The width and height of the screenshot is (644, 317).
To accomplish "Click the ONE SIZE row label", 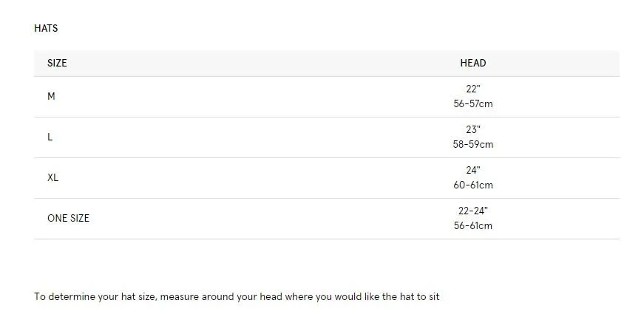I will [68, 218].
